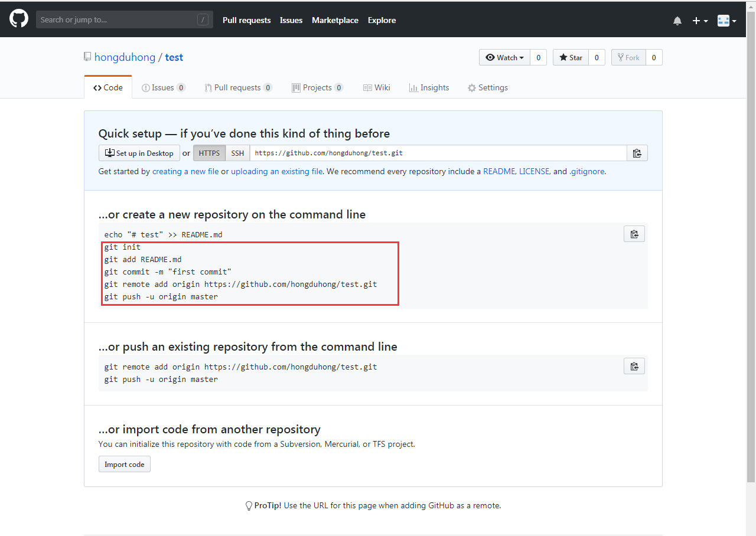Click the Fork button
This screenshot has width=756, height=536.
[x=628, y=57]
